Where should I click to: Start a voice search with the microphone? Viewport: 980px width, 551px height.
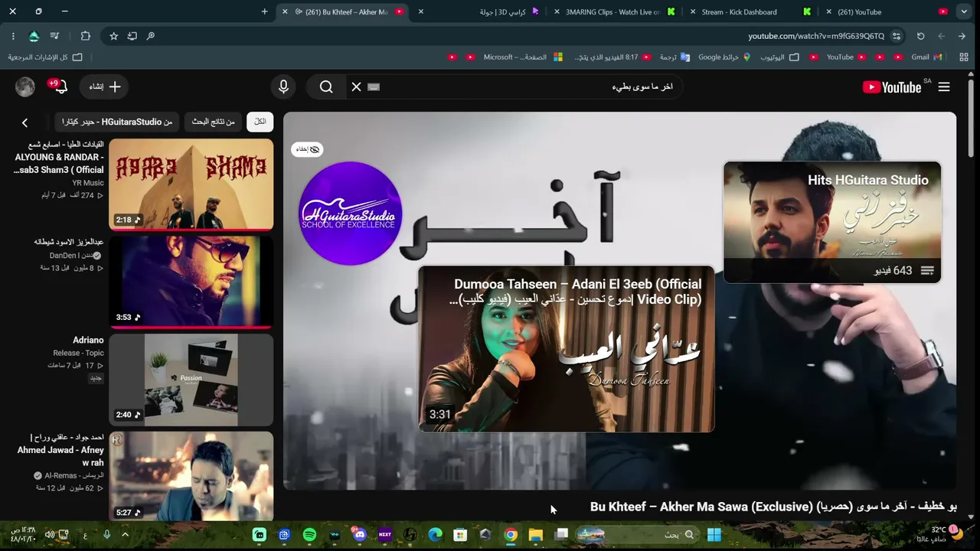(x=283, y=87)
